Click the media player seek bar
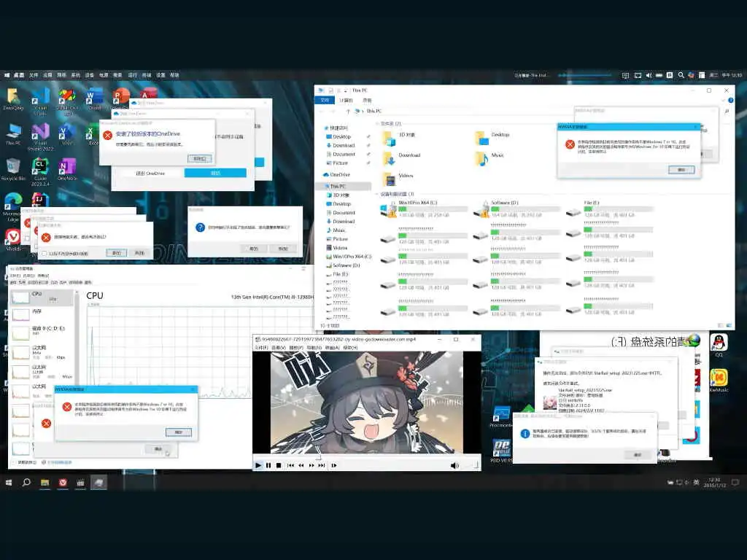The image size is (747, 560). (x=366, y=456)
